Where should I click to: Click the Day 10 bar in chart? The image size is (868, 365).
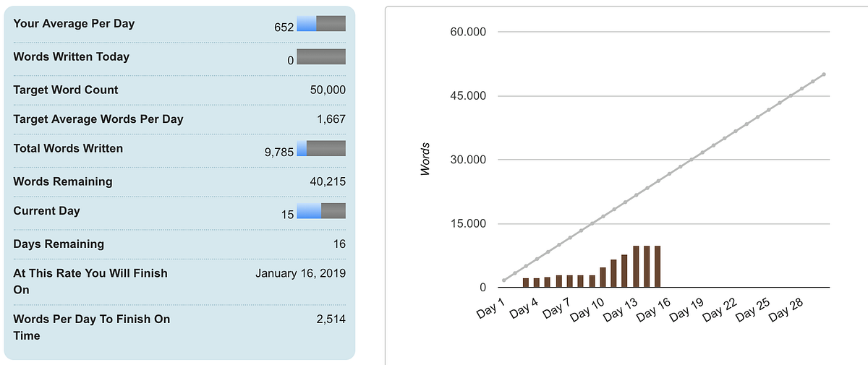[603, 278]
